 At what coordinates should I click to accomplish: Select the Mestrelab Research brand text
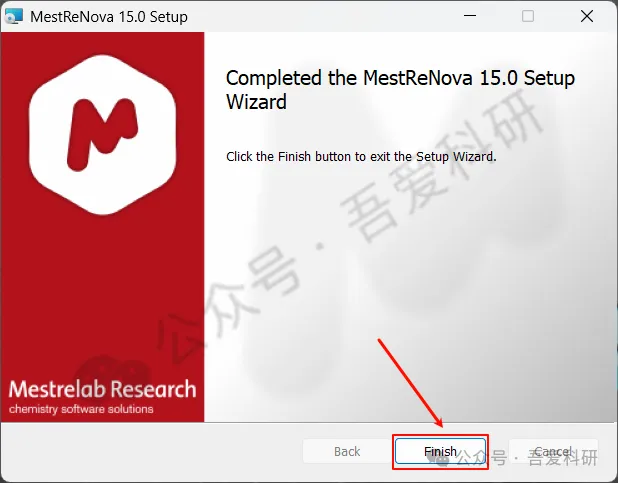tap(102, 389)
